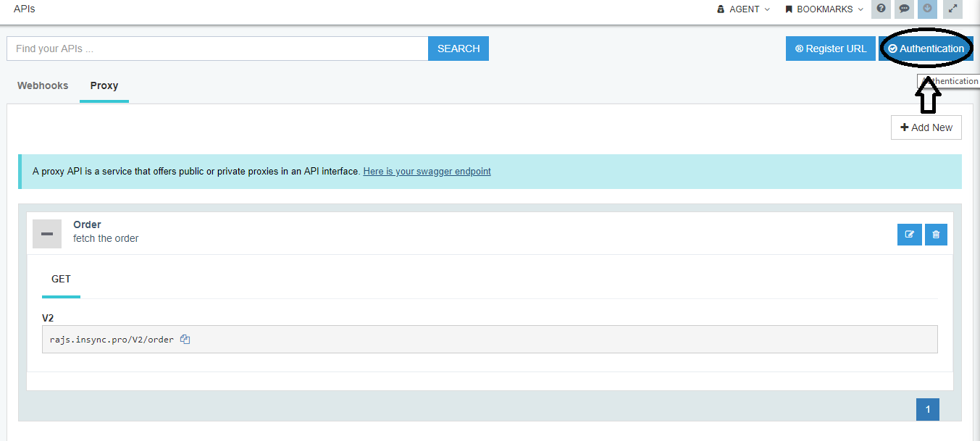Copy the rajs.insync.pro/V2/order URL
Screen dimensions: 980x441
(x=185, y=339)
